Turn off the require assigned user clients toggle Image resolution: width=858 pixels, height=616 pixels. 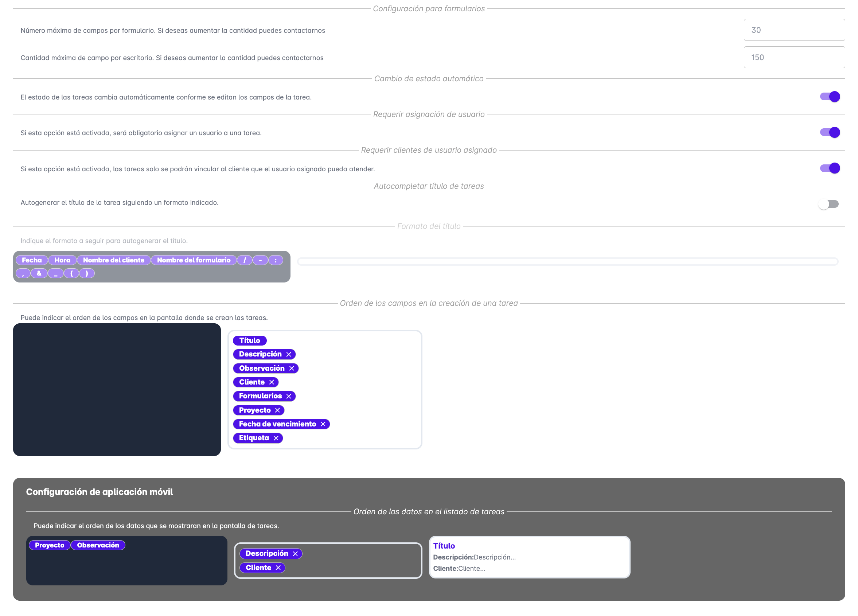click(830, 168)
